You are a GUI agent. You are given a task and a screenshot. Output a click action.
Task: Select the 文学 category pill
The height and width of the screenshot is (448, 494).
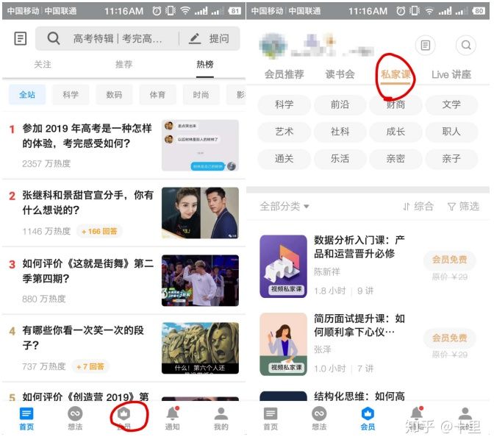tap(451, 104)
